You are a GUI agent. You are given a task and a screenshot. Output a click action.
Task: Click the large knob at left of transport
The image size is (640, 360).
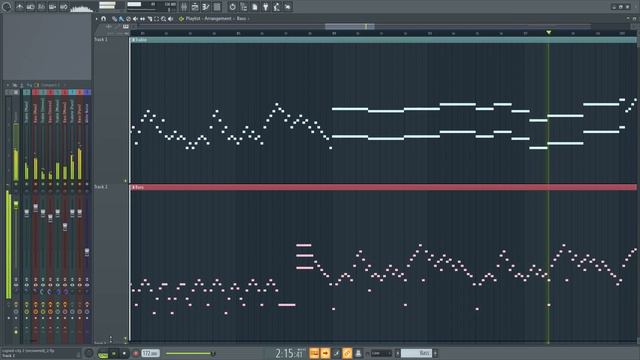[x=89, y=353]
